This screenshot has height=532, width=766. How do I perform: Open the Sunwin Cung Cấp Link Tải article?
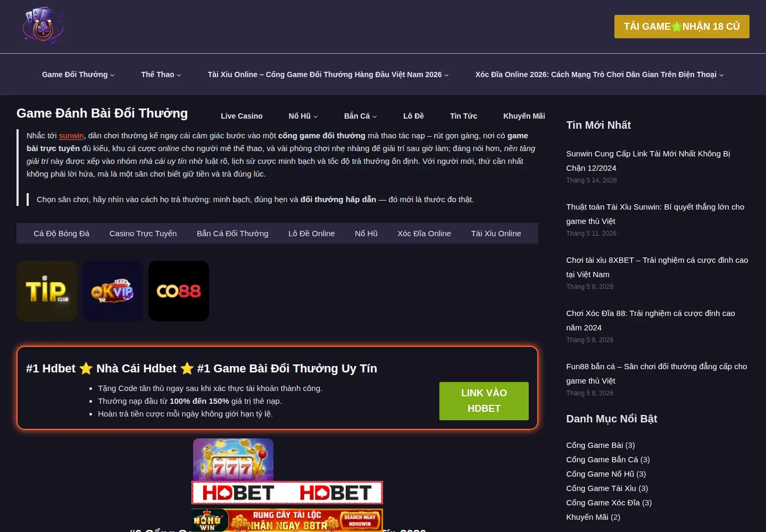click(x=648, y=161)
